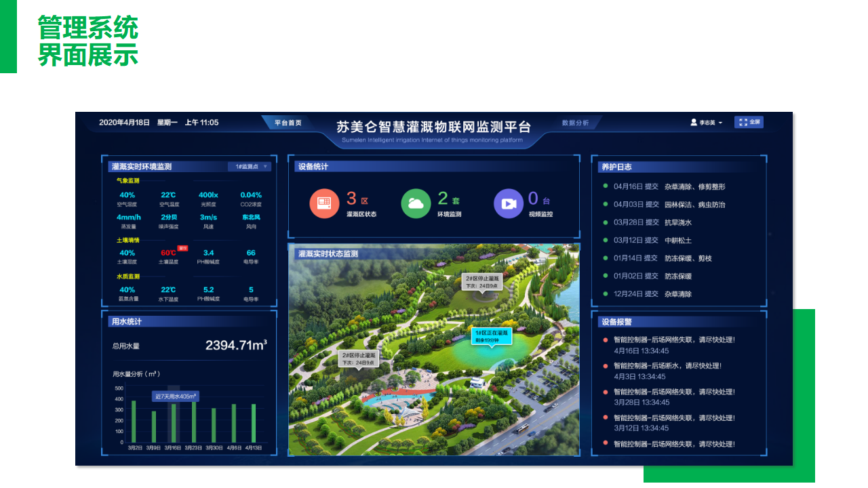Screen dimensions: 868x488
Task: Click the user avatar icon beside 李志英
Action: click(694, 123)
